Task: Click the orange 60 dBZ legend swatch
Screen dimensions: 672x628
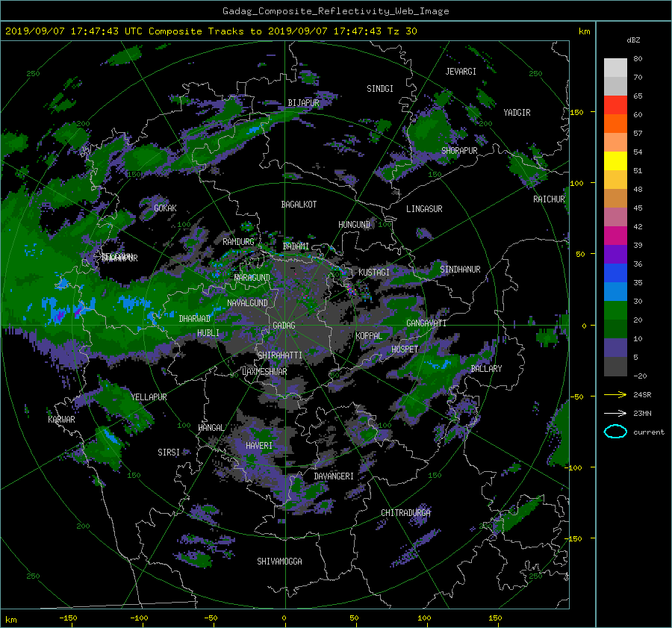Action: pos(615,123)
